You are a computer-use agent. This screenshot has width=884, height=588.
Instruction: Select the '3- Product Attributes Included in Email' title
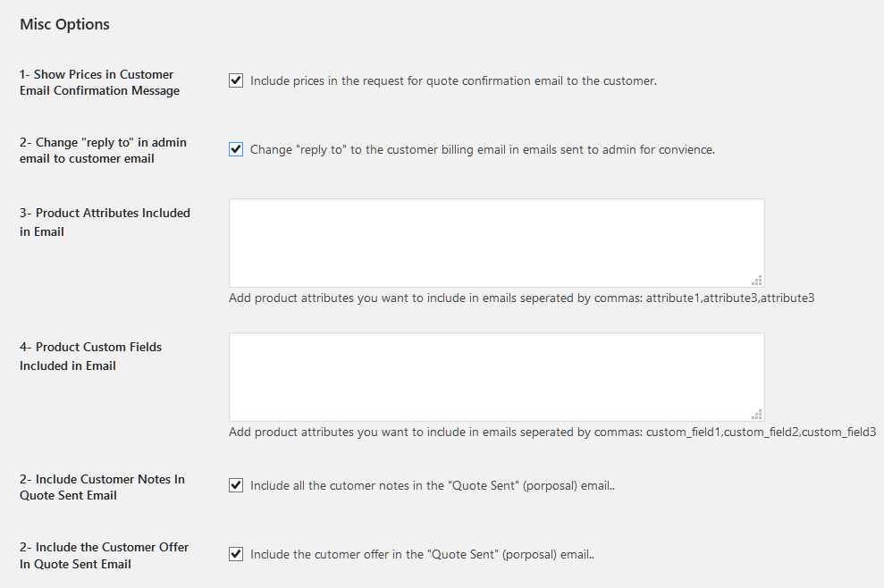[105, 223]
